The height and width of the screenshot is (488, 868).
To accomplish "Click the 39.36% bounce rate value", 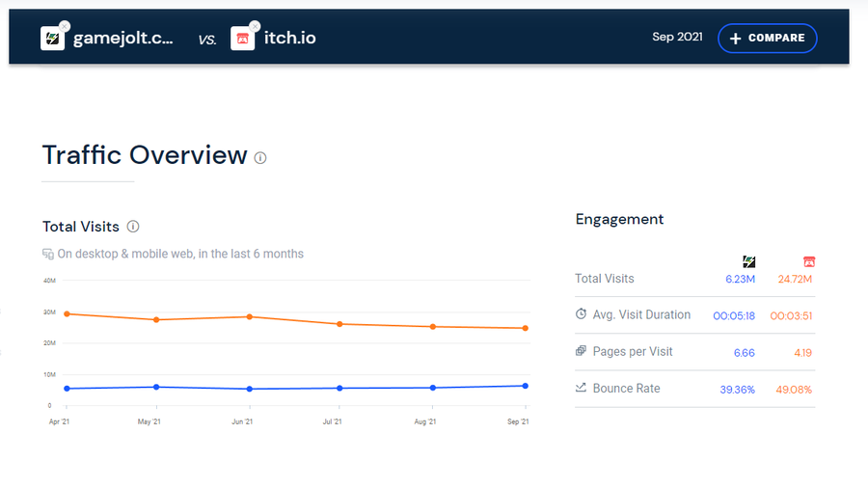I will click(x=738, y=390).
